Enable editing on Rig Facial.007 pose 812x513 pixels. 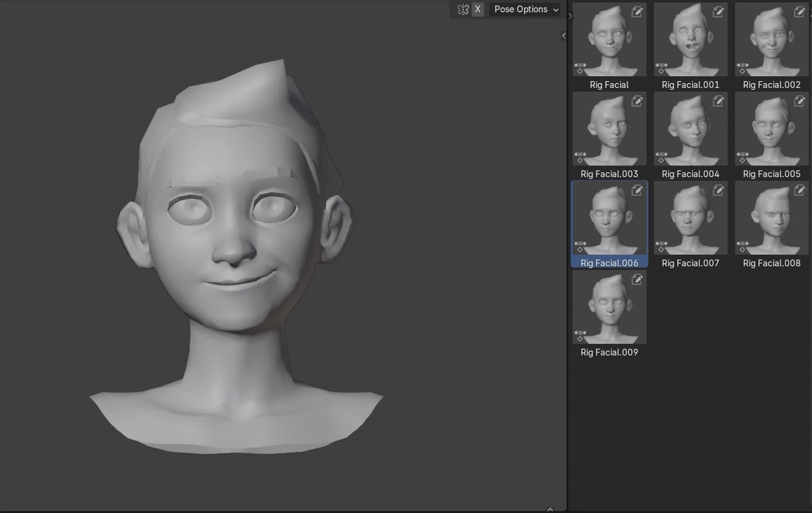(x=718, y=191)
